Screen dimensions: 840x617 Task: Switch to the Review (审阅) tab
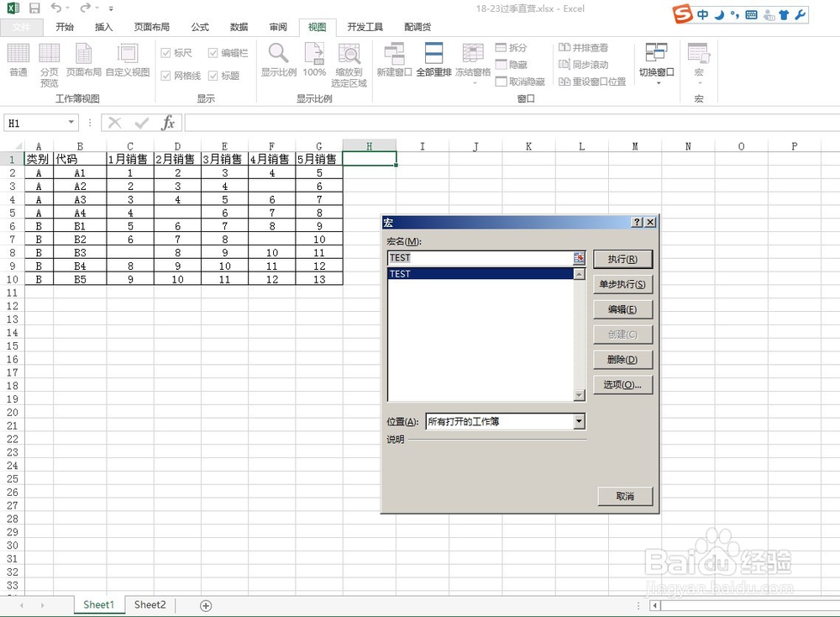coord(278,27)
